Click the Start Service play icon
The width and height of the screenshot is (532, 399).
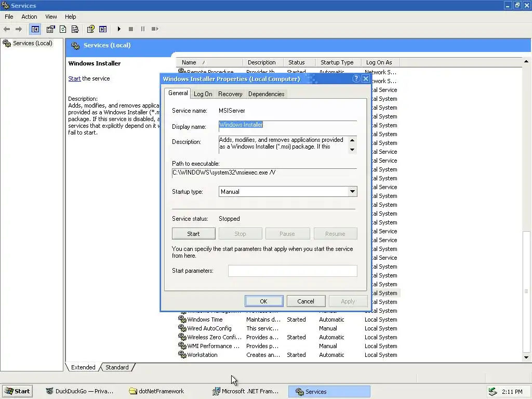(119, 29)
